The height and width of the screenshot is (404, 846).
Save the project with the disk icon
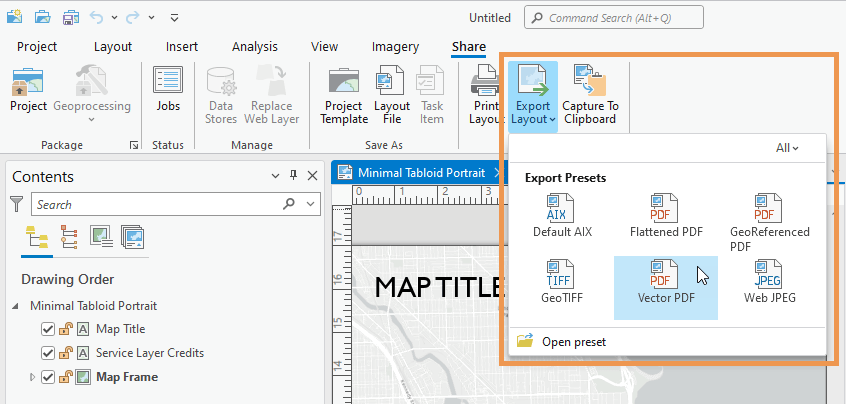tap(71, 17)
